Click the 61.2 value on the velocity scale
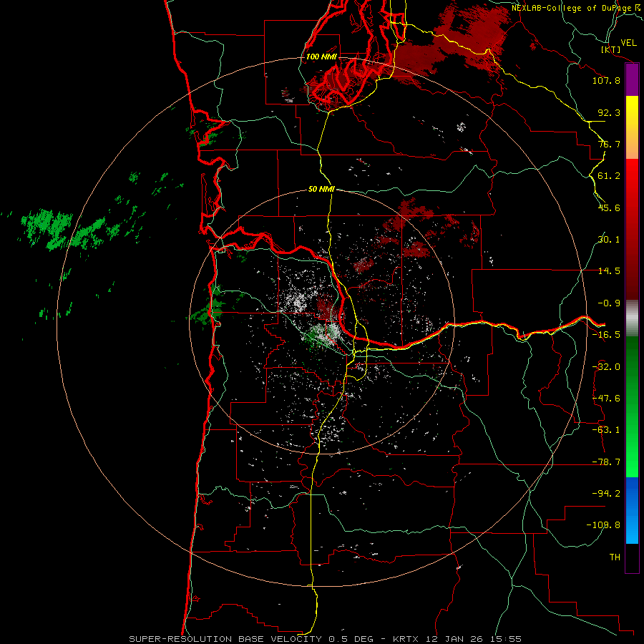This screenshot has height=644, width=644. point(609,176)
